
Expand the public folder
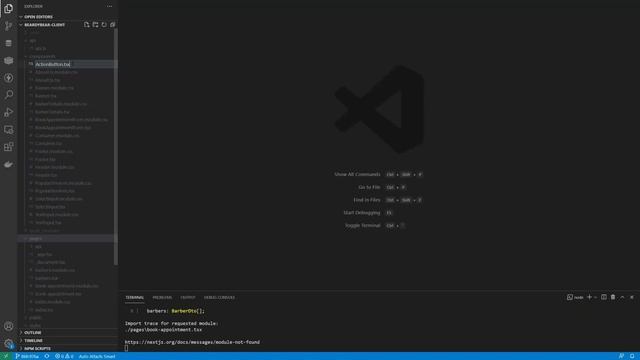[35, 318]
